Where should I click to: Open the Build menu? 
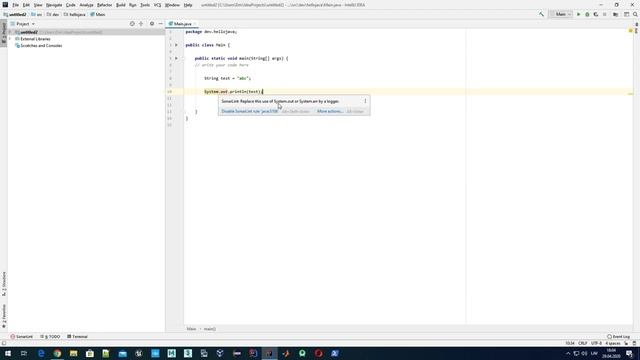coord(121,5)
